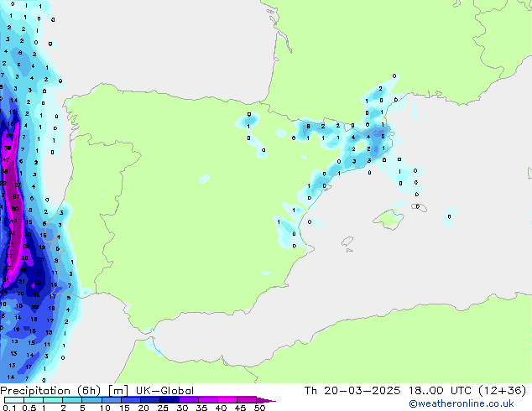Open the weatheronline.co.uk copyright link

462,403
